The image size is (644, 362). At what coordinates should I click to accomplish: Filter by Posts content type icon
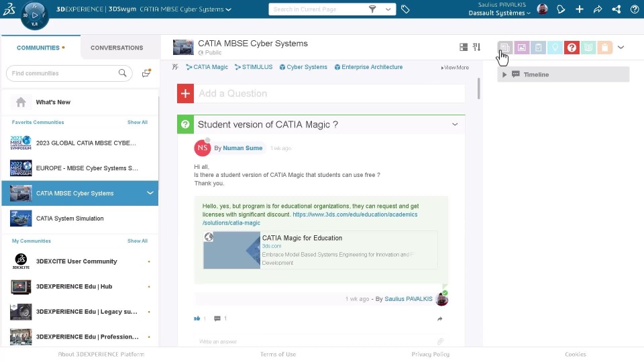tap(504, 48)
